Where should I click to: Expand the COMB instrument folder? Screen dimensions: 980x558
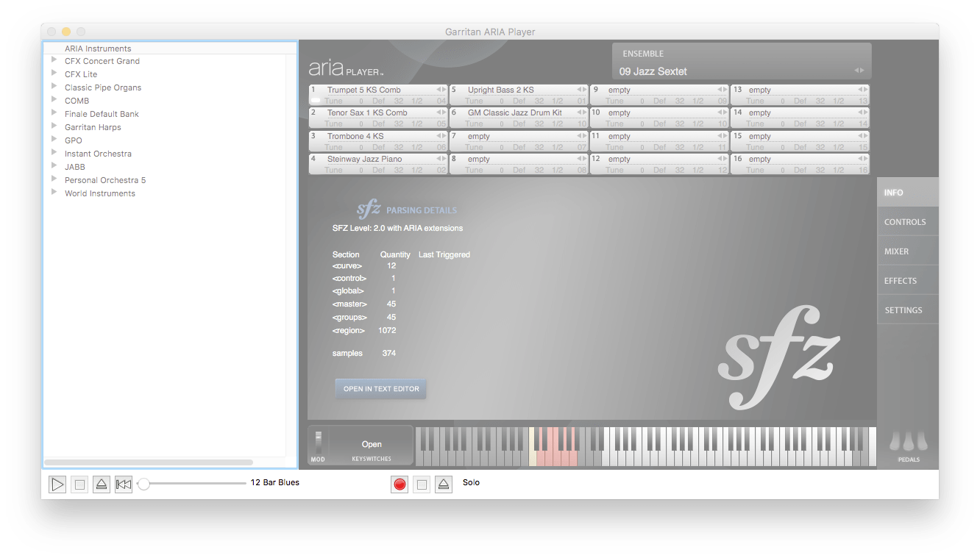pyautogui.click(x=54, y=101)
